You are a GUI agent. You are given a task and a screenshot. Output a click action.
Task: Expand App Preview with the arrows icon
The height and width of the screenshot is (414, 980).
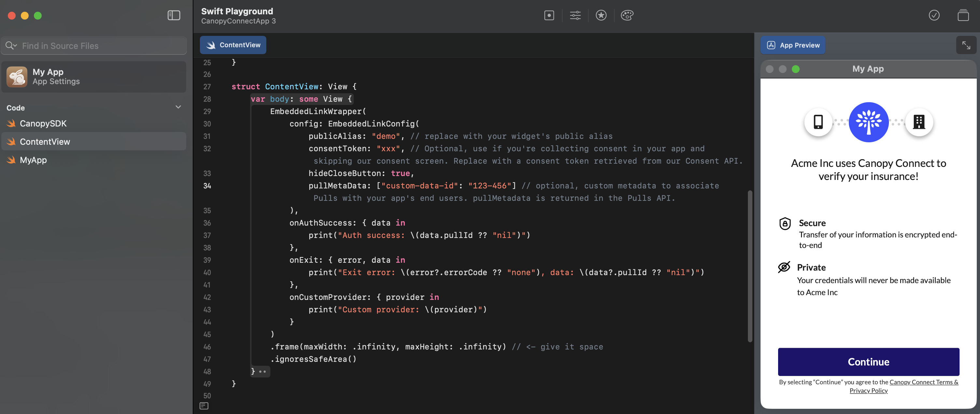pos(966,45)
